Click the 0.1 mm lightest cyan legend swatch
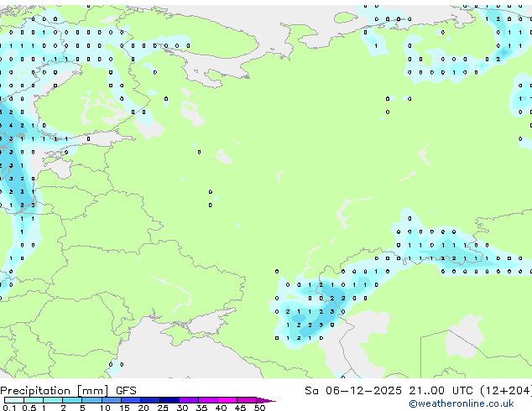The height and width of the screenshot is (411, 532). [x=14, y=400]
